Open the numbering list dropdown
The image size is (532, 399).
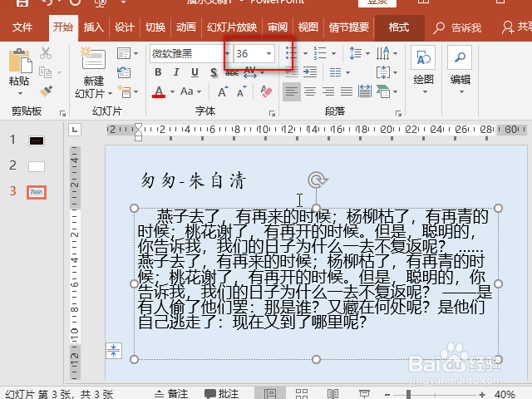coord(333,53)
